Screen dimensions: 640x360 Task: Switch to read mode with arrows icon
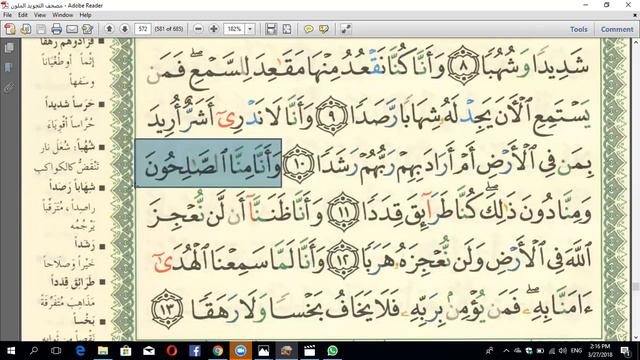tap(346, 29)
